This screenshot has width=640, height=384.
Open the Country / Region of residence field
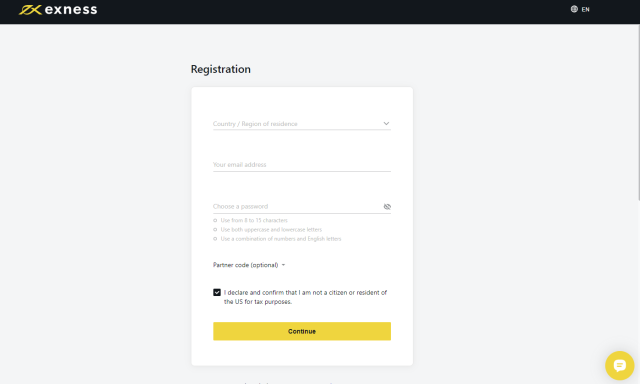[302, 124]
